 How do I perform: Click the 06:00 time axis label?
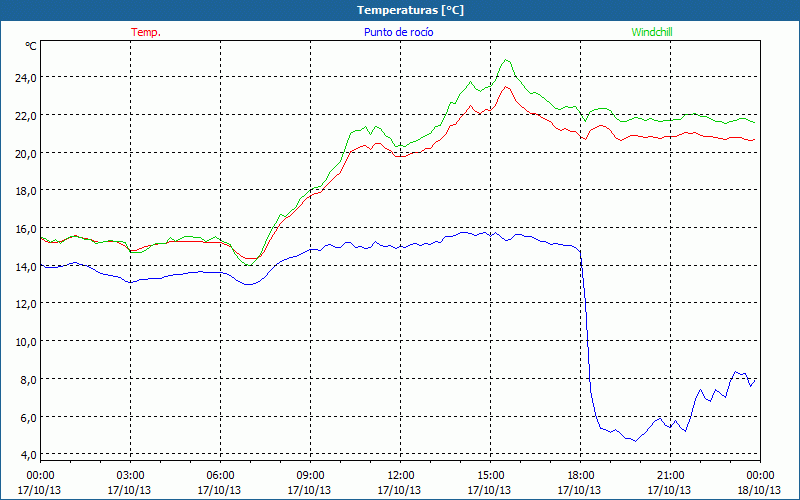click(x=220, y=476)
